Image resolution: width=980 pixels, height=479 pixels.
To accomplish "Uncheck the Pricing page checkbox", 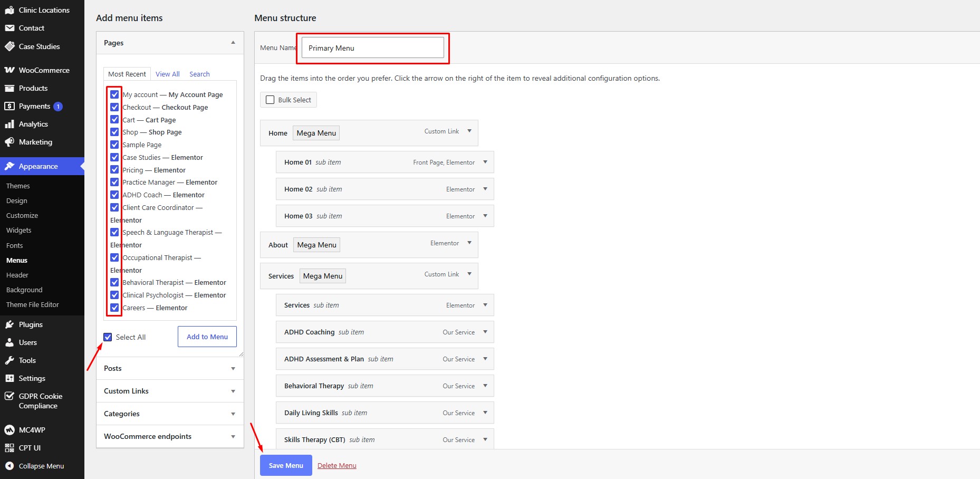I will pyautogui.click(x=114, y=170).
